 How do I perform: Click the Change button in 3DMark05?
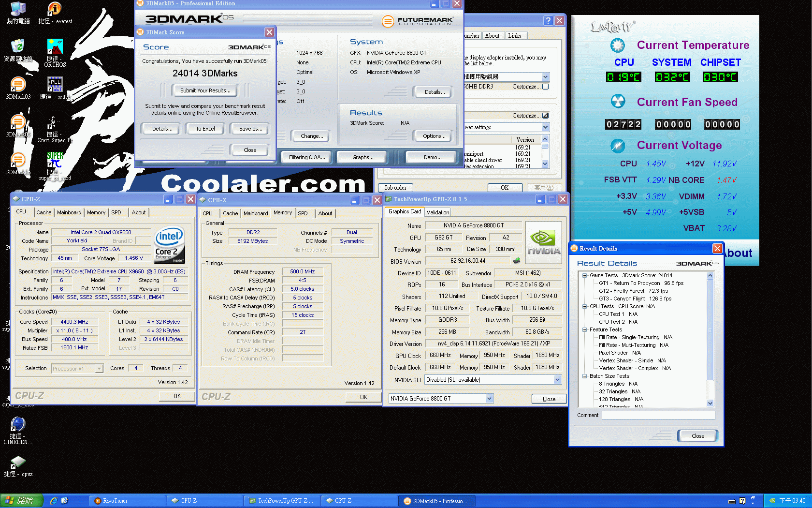[312, 136]
